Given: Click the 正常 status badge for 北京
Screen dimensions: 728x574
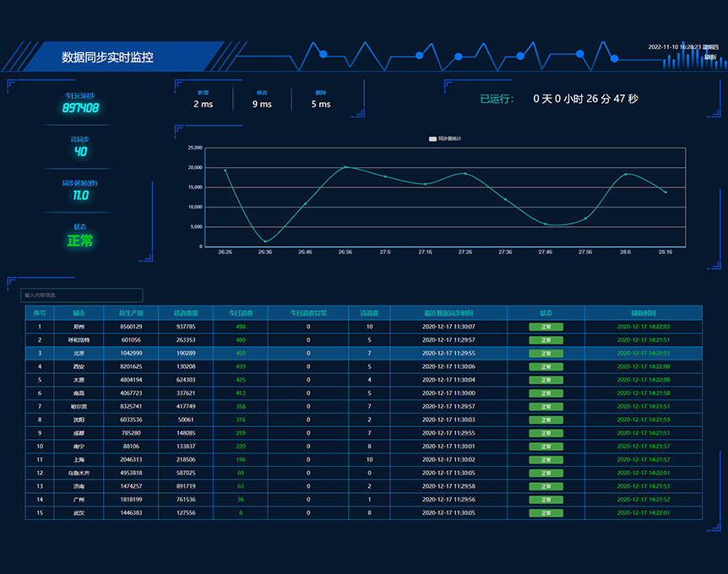Looking at the screenshot, I should point(546,354).
